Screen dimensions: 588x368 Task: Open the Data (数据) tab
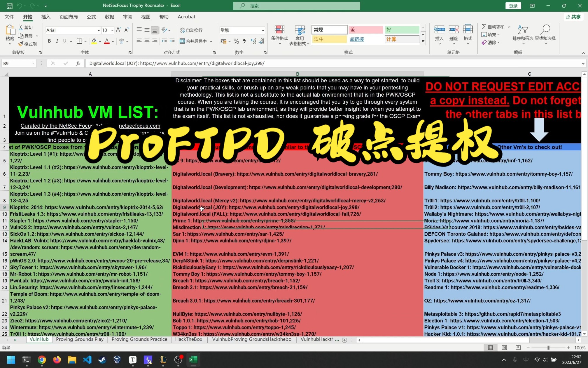pos(109,17)
